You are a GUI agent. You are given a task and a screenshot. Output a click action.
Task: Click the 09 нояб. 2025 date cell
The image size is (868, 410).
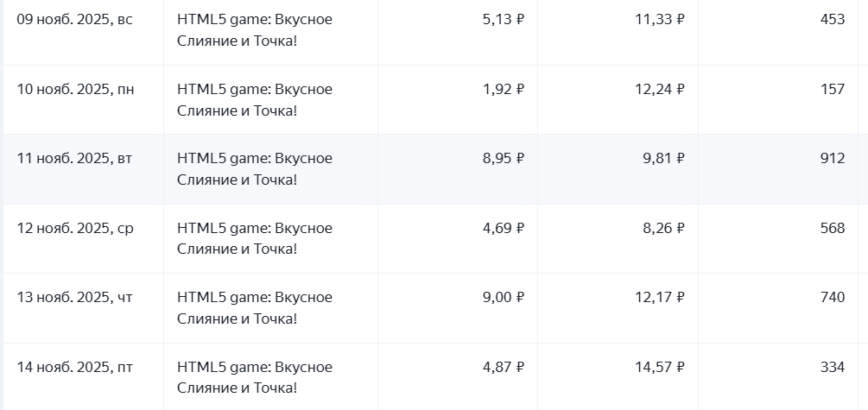75,19
